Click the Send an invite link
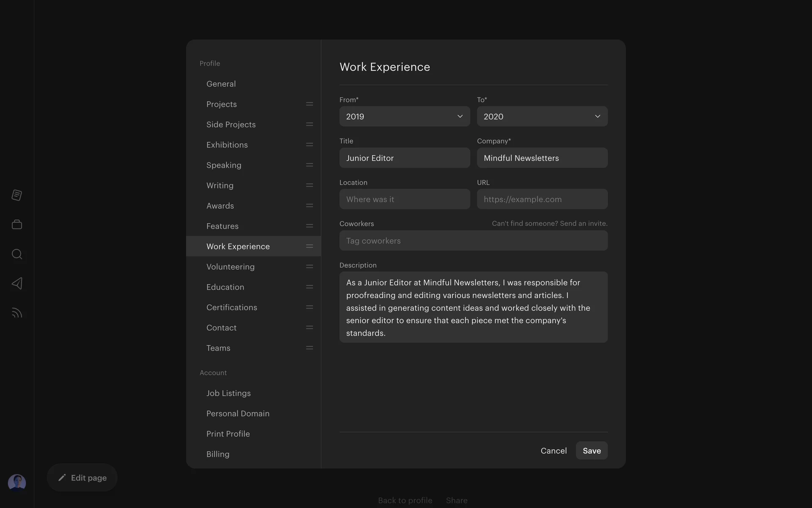 click(583, 224)
